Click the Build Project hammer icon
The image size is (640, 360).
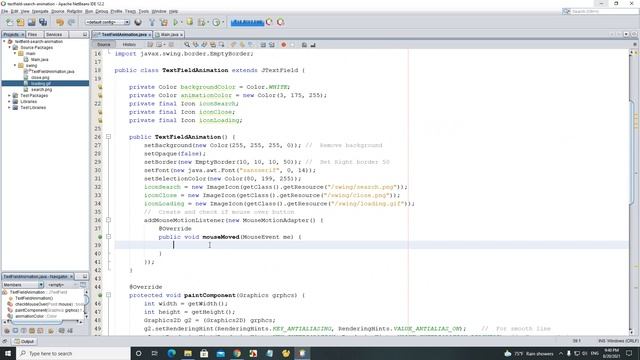point(152,22)
